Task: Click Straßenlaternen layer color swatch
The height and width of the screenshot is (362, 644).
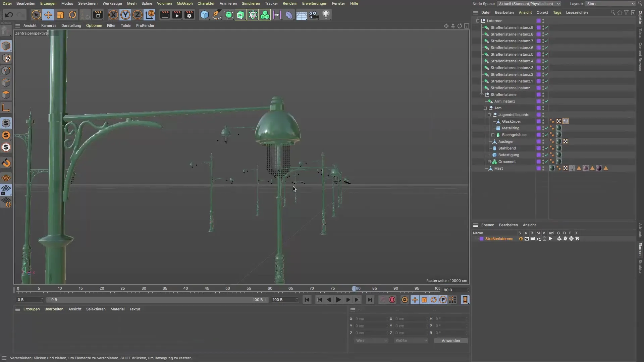Action: point(482,239)
